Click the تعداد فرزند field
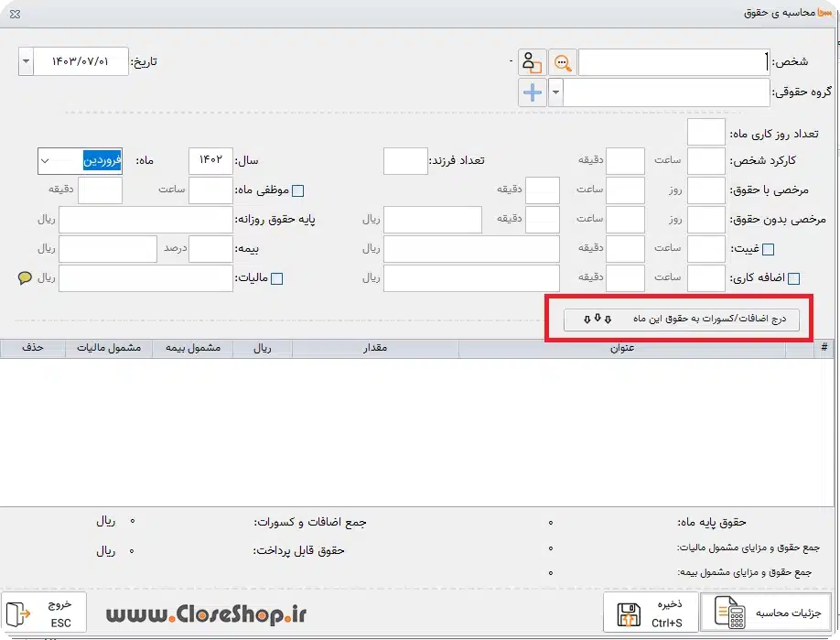The image size is (840, 640). (405, 161)
